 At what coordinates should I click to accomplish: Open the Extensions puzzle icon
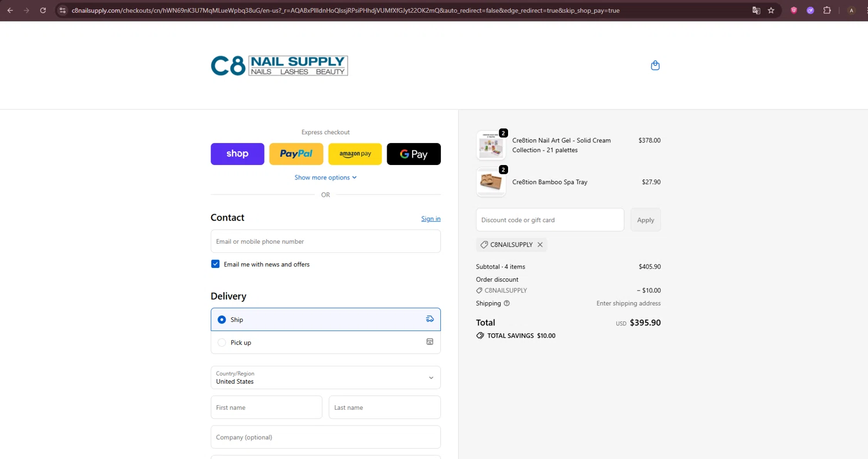827,10
